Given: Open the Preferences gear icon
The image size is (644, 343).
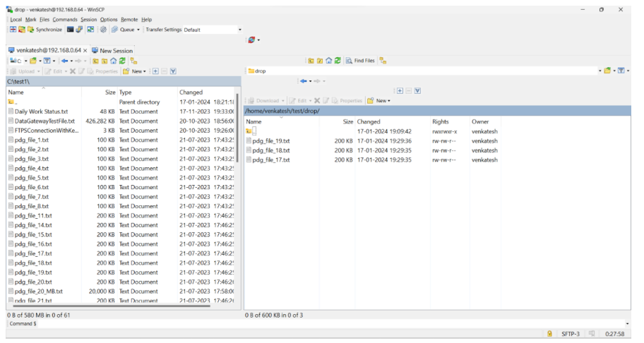Looking at the screenshot, I should click(x=103, y=30).
